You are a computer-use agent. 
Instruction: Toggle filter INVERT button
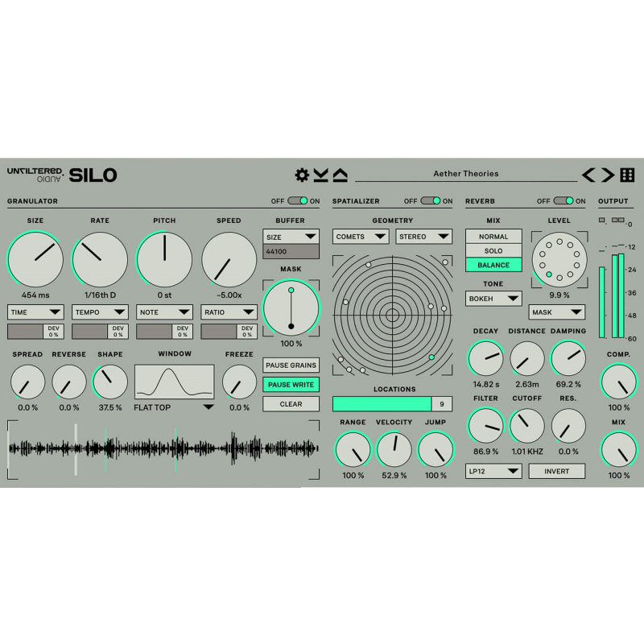coord(556,471)
